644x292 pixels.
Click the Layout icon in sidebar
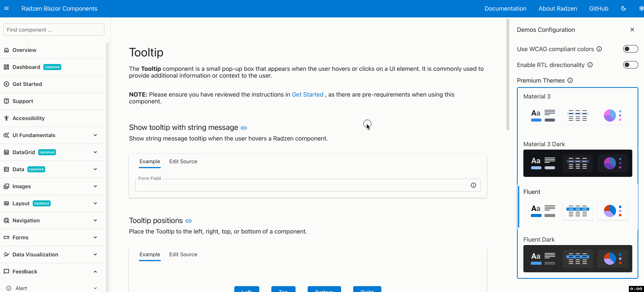click(6, 203)
